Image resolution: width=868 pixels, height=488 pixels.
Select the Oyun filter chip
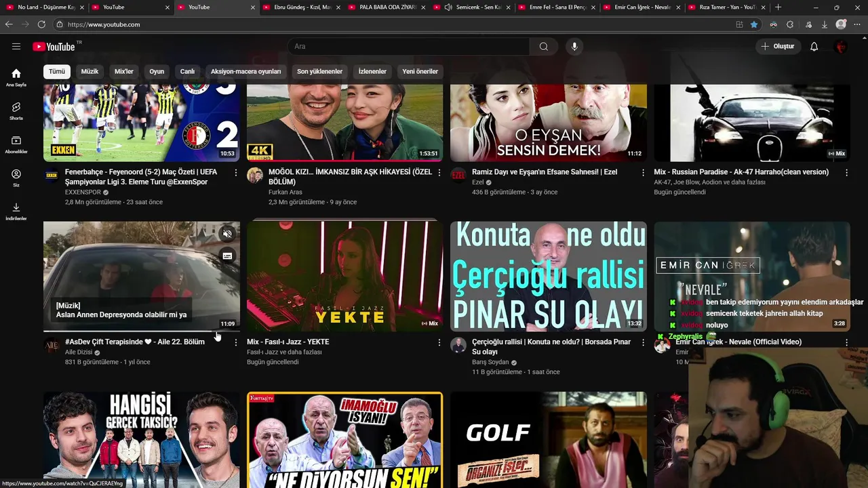tap(157, 71)
